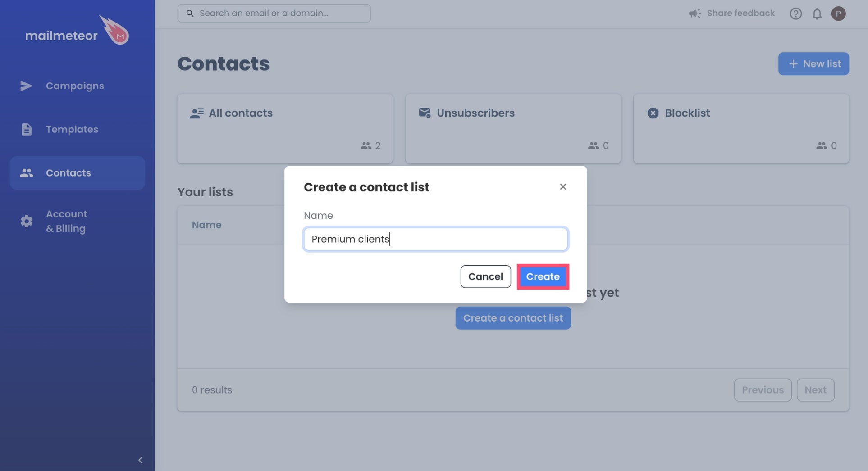The width and height of the screenshot is (868, 471).
Task: Click the mailmeteor logo
Action: pos(77,31)
